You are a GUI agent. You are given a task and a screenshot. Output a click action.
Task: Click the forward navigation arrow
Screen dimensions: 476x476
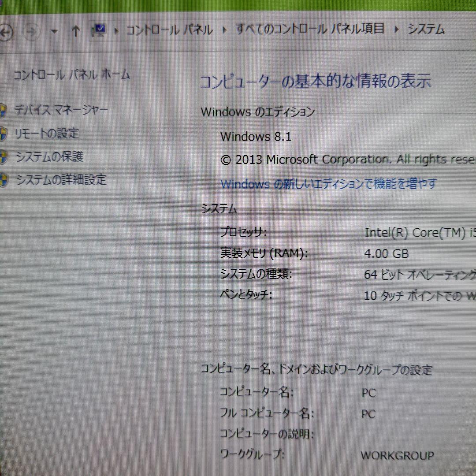tap(32, 31)
